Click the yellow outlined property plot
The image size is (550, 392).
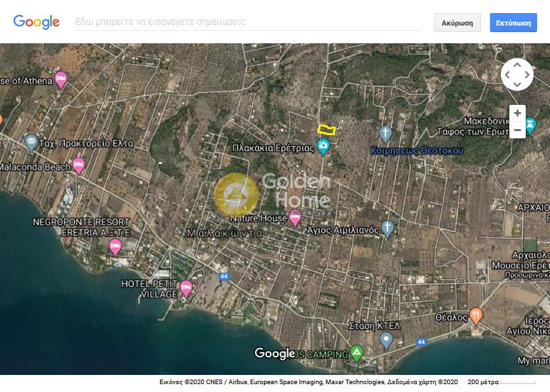[x=326, y=130]
